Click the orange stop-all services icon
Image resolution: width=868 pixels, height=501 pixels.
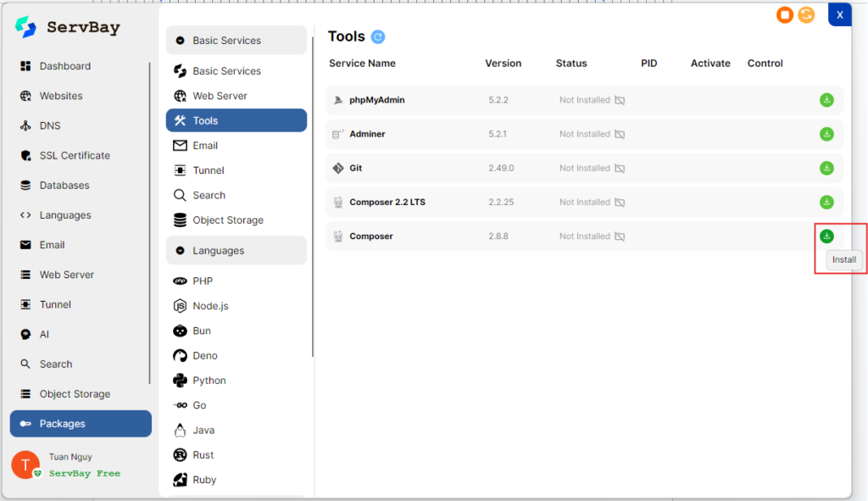785,14
